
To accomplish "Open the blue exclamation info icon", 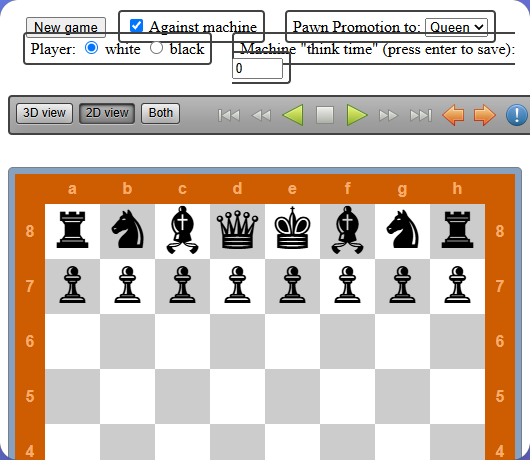I will point(516,115).
